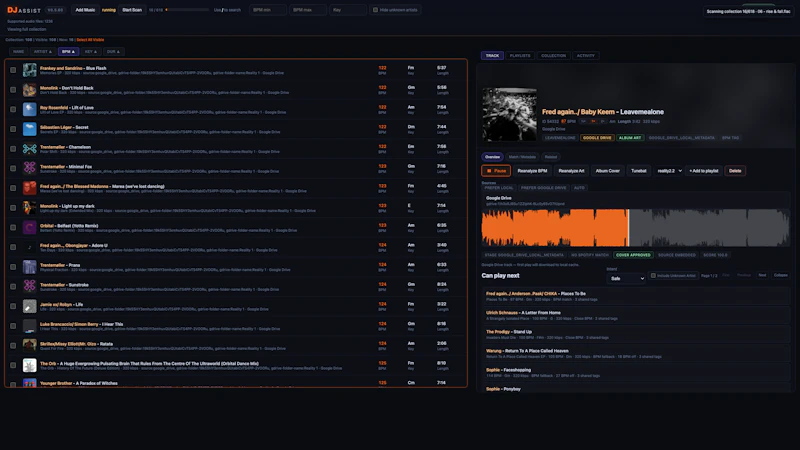Enable Hide unknown artists checkbox
The height and width of the screenshot is (450, 800).
tap(376, 10)
